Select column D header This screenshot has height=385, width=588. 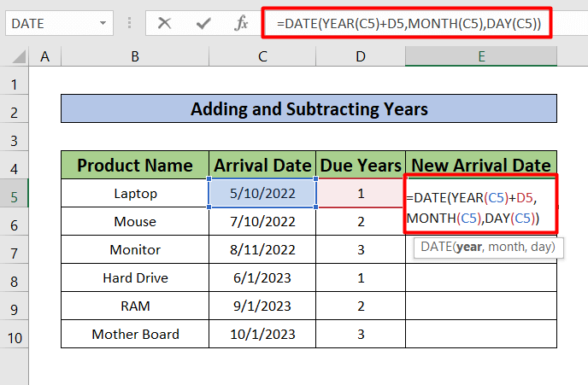click(x=361, y=57)
